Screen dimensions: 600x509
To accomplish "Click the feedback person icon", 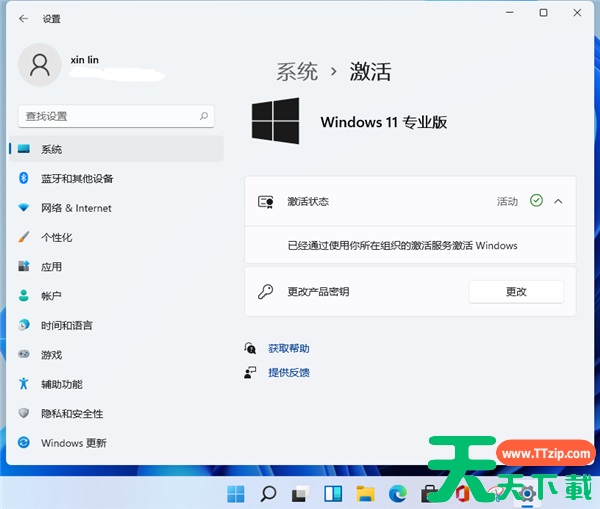I will coord(250,372).
